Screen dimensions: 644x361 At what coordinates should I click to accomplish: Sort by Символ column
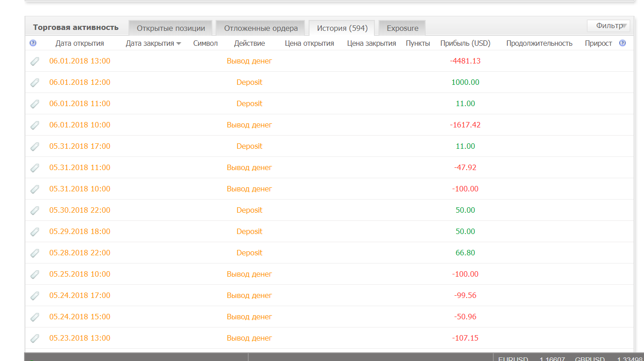pyautogui.click(x=206, y=44)
